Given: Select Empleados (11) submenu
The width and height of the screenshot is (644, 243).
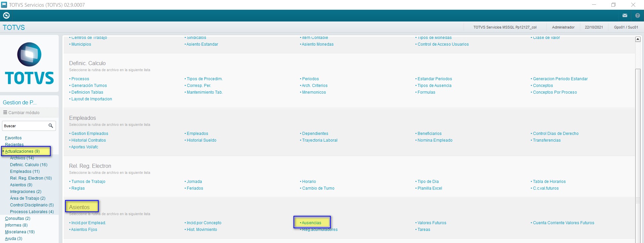Looking at the screenshot, I should coord(25,172).
